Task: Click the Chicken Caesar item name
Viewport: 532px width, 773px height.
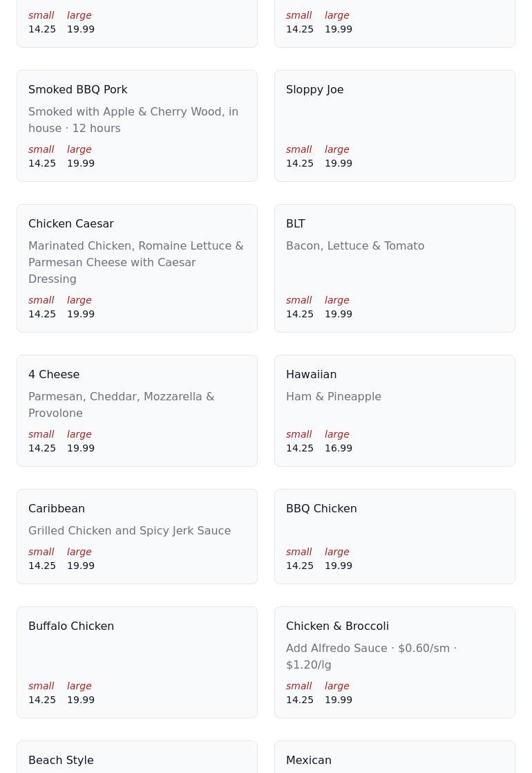Action: pos(71,224)
